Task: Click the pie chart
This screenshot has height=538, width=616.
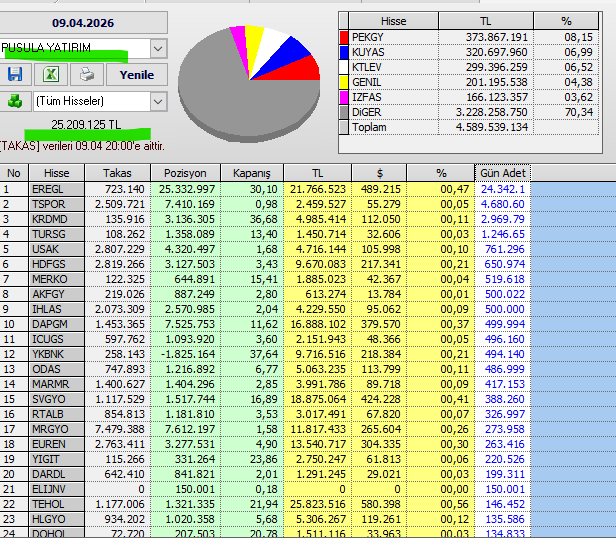Action: point(249,83)
